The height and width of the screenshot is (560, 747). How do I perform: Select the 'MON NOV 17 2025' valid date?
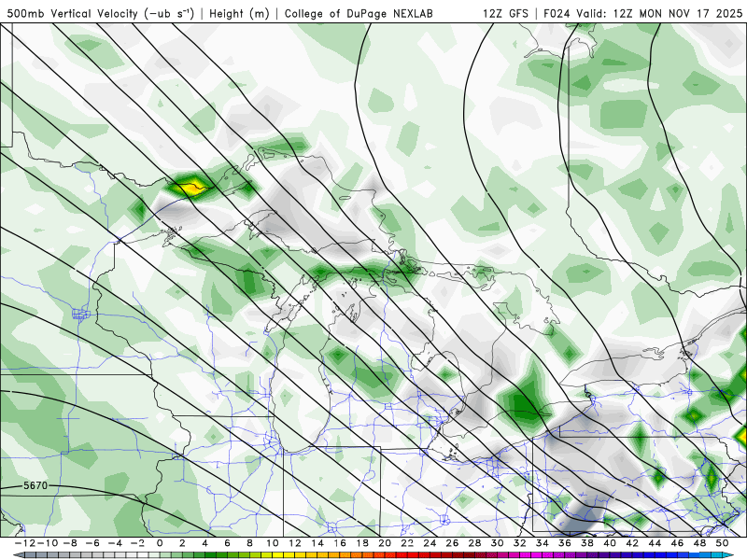point(691,13)
